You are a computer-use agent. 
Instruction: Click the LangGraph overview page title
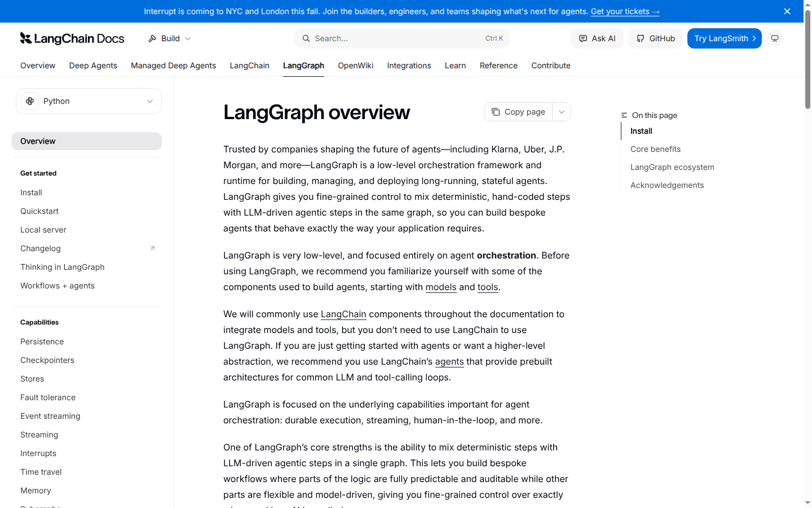[x=316, y=112]
